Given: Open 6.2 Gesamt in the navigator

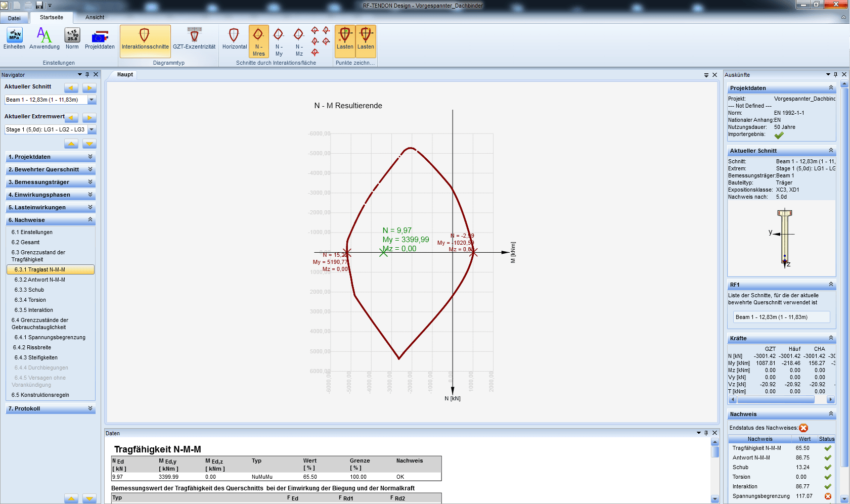Looking at the screenshot, I should point(25,242).
